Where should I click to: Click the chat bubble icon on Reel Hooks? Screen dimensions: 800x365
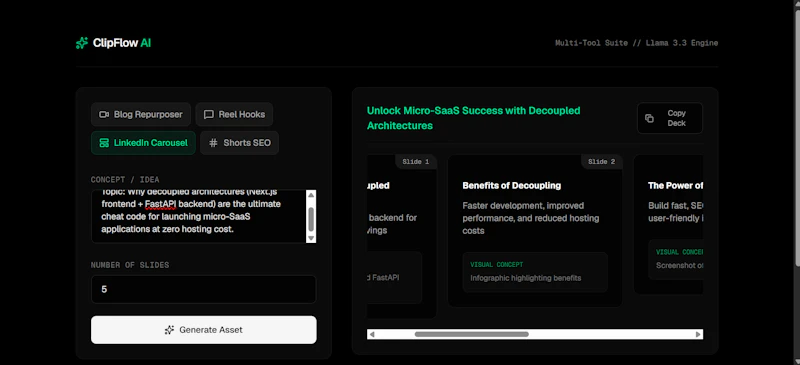(x=208, y=114)
